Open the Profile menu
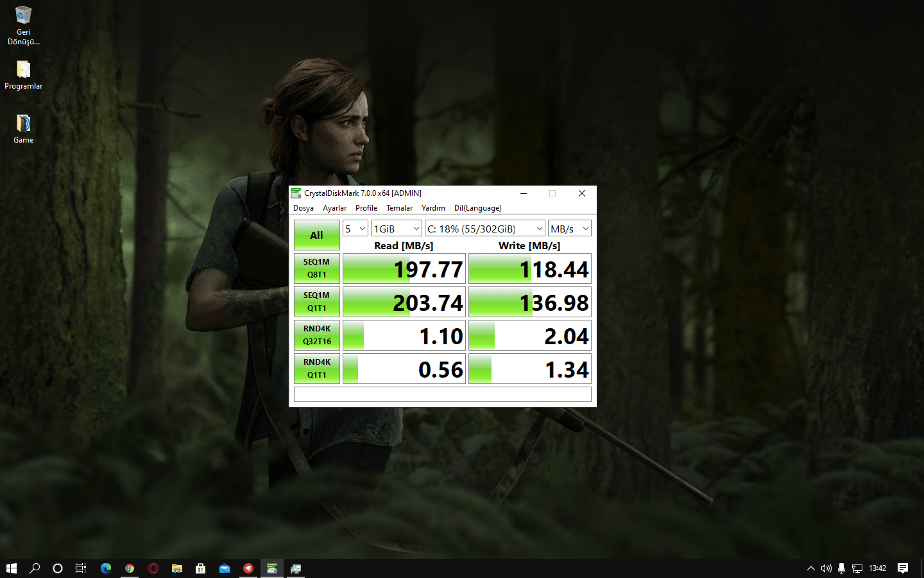This screenshot has width=924, height=578. (366, 208)
